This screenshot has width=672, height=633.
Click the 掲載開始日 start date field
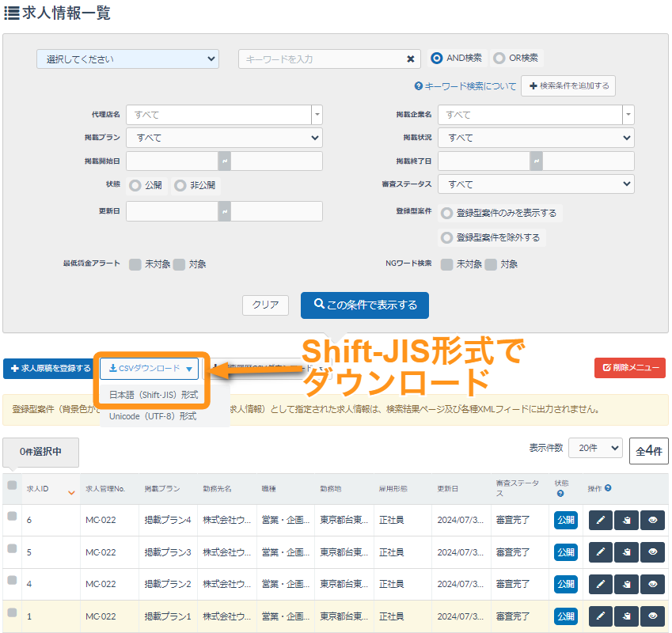coord(173,161)
